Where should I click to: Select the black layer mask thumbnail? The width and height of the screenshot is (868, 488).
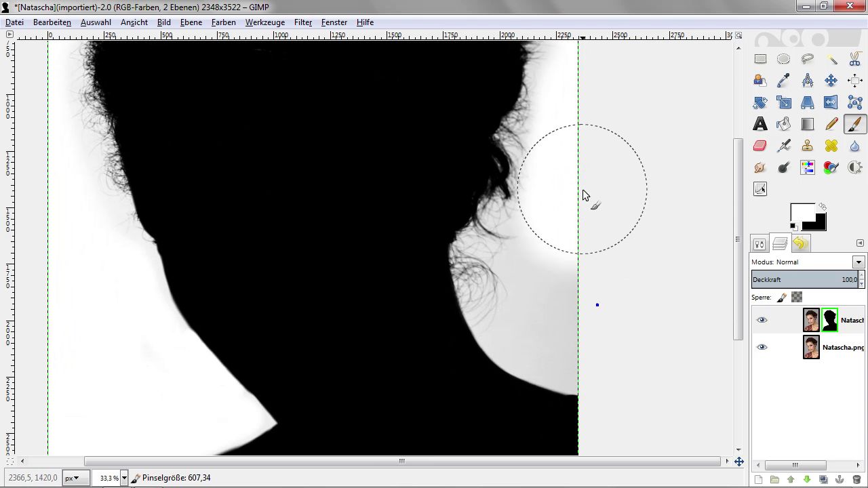pyautogui.click(x=829, y=320)
